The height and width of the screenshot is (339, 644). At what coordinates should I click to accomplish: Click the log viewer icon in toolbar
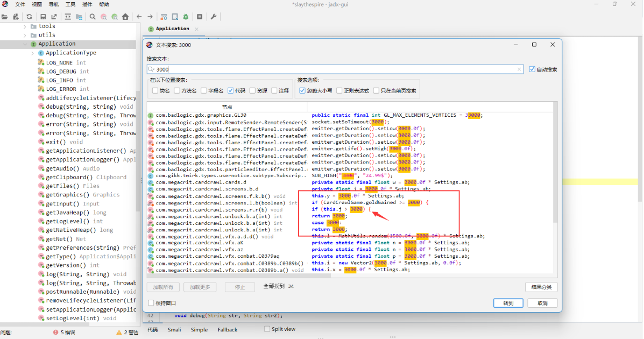tap(200, 17)
